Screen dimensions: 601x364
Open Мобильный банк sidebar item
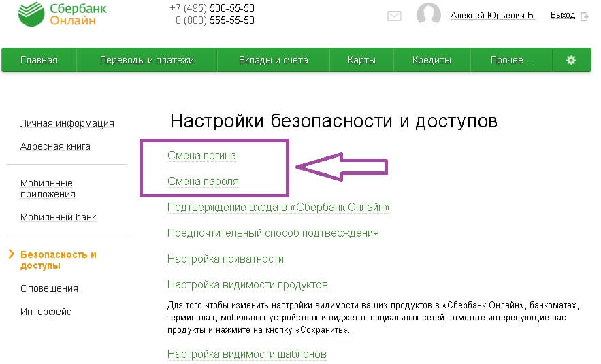point(58,217)
